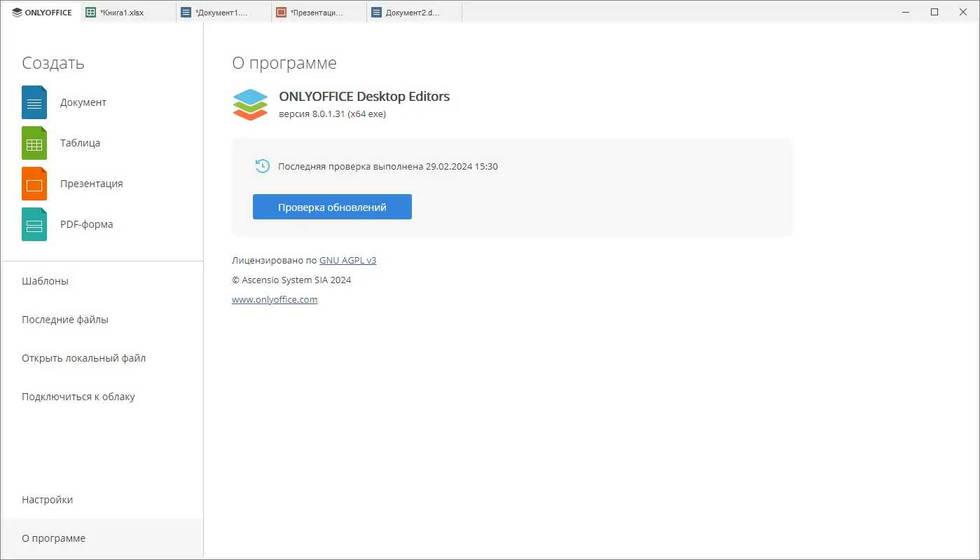Click the document icon on the Документ2 tab
This screenshot has width=980, height=560.
[x=377, y=12]
